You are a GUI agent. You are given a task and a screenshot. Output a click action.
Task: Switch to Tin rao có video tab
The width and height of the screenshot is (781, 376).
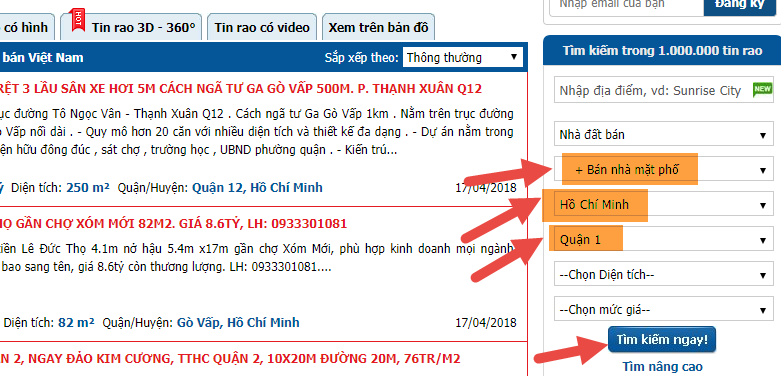click(262, 27)
